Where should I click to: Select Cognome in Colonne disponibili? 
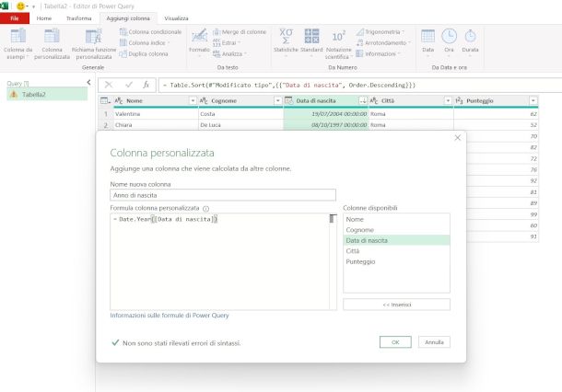(396, 230)
